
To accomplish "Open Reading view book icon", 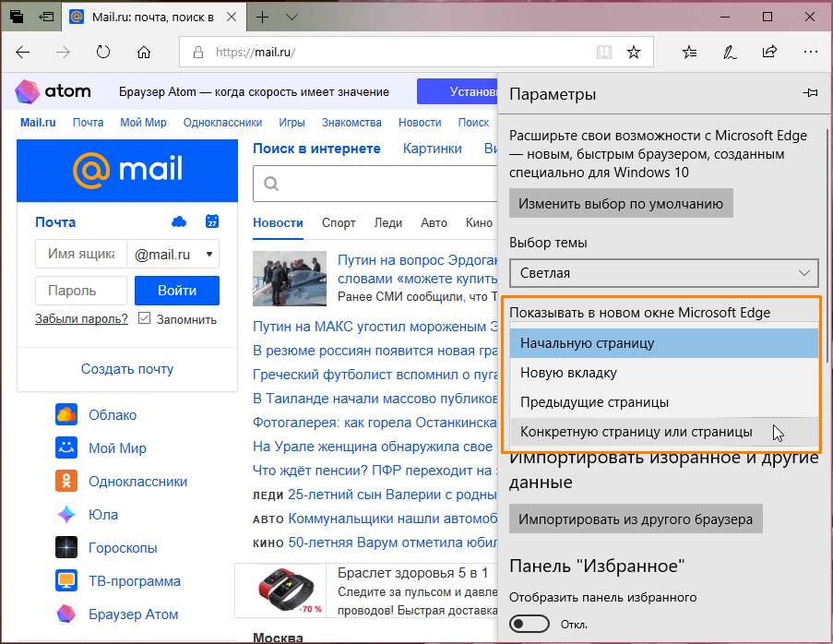I will pos(604,52).
